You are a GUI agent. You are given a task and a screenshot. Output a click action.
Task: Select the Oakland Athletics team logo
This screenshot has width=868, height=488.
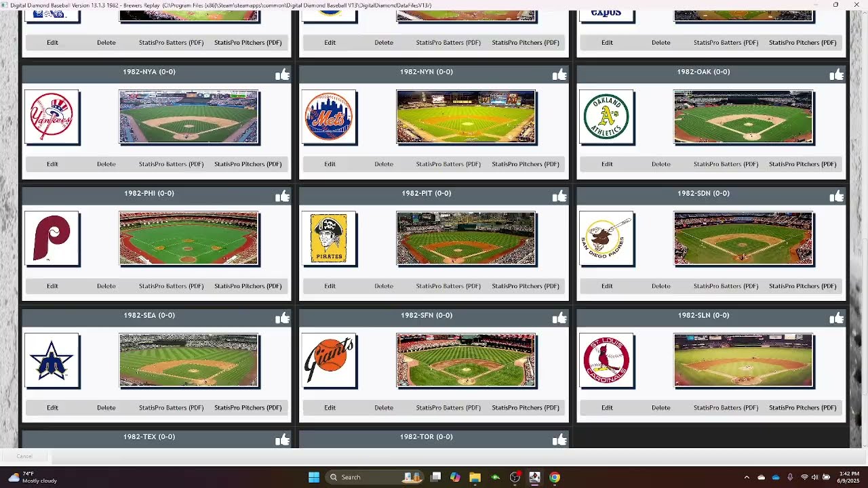coord(606,117)
